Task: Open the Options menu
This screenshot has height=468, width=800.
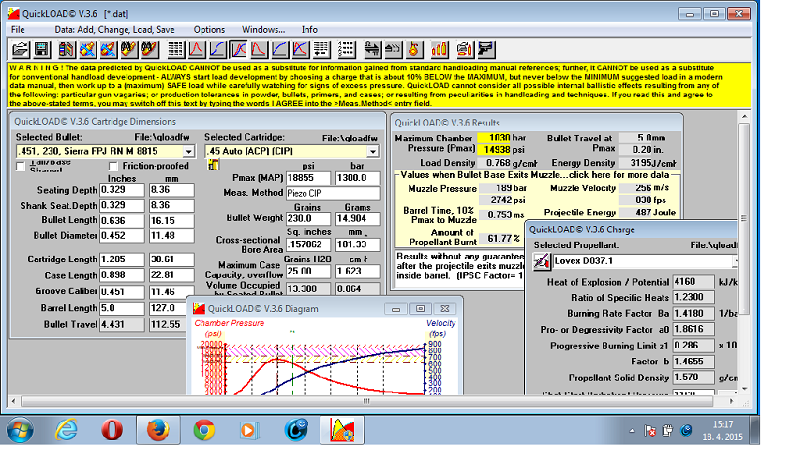Action: click(209, 30)
